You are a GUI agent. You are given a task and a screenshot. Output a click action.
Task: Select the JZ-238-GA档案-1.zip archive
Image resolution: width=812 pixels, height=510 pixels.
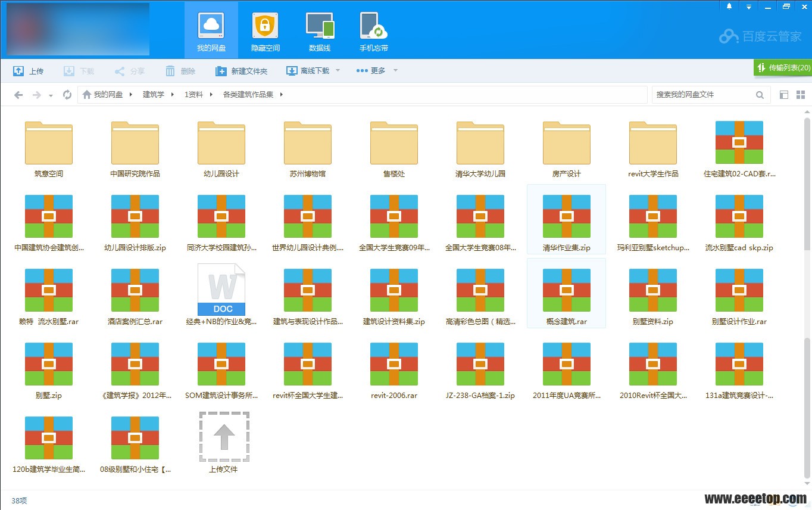click(x=480, y=371)
